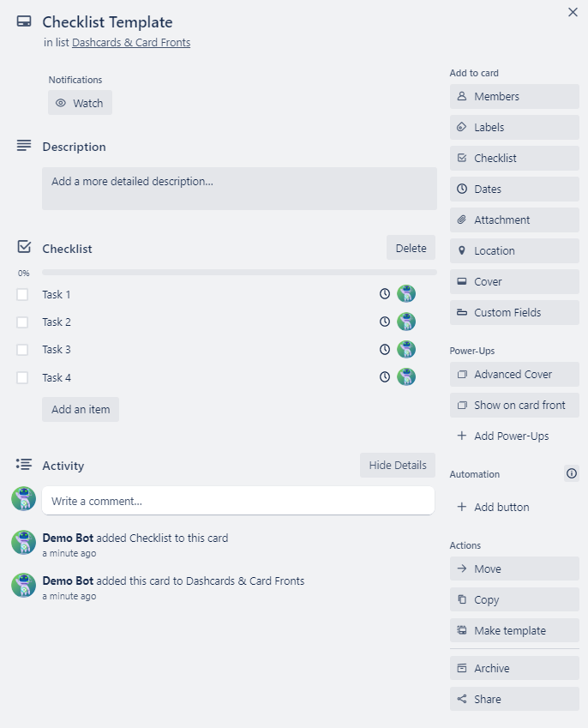This screenshot has height=728, width=588.
Task: Open the Labels panel
Action: click(x=513, y=127)
